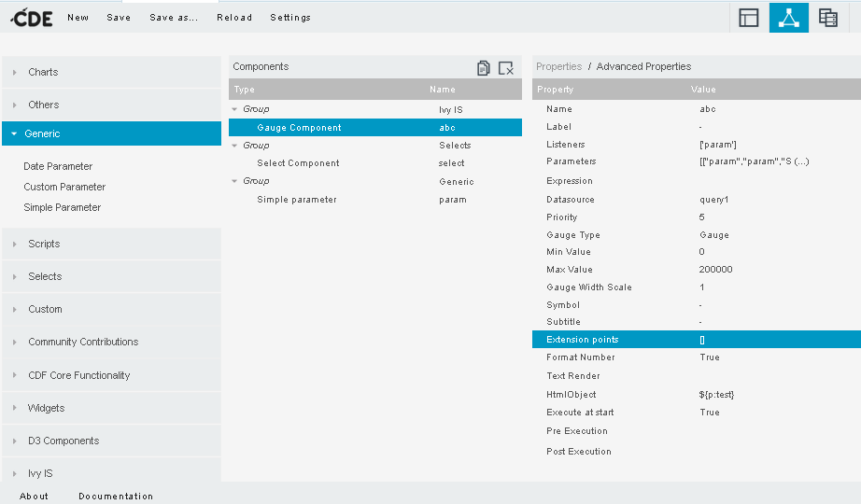Click the Text Render property row
This screenshot has width=861, height=504.
click(x=697, y=375)
